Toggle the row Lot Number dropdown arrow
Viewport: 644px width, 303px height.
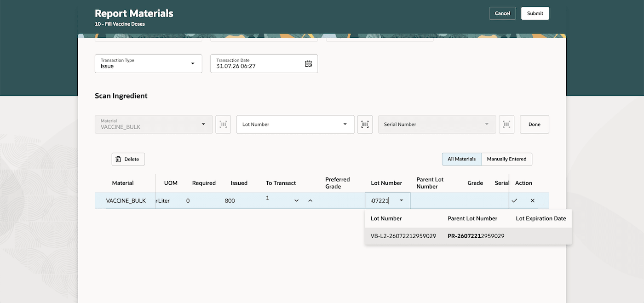click(401, 200)
